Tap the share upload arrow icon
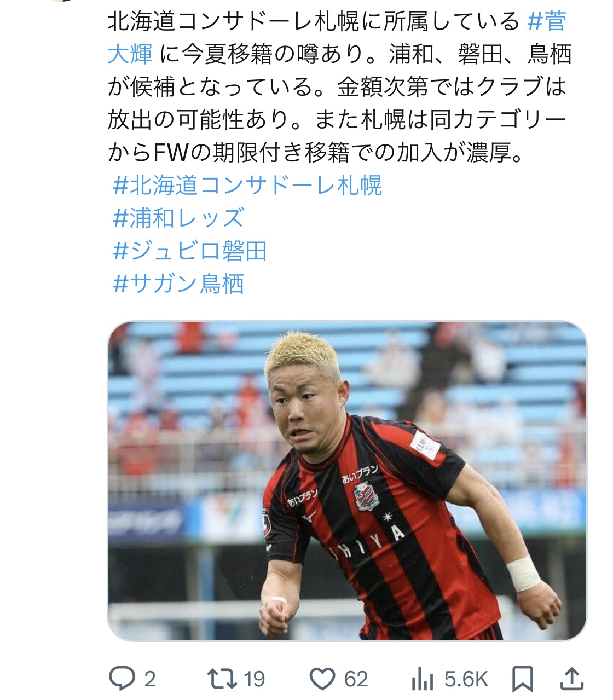The image size is (613, 700). tap(571, 679)
